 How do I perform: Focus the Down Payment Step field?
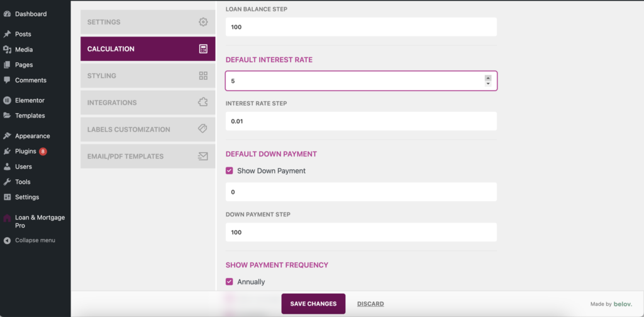point(361,232)
